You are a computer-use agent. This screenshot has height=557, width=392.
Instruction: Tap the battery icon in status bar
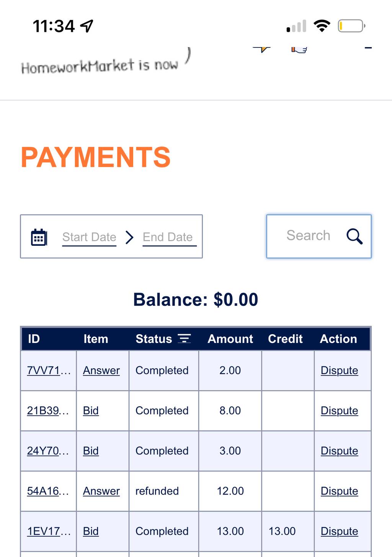tap(351, 26)
